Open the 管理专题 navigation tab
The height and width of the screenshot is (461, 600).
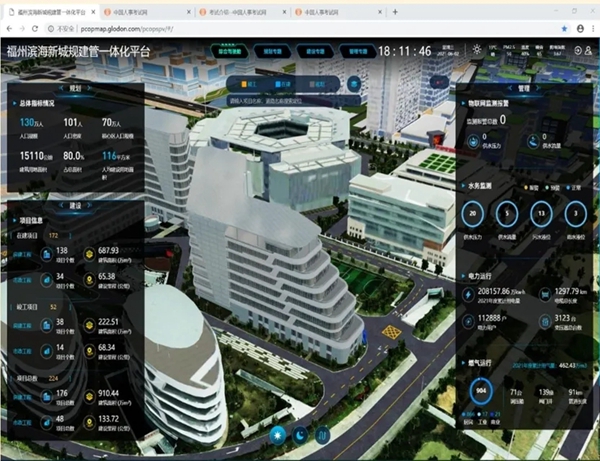click(x=359, y=51)
